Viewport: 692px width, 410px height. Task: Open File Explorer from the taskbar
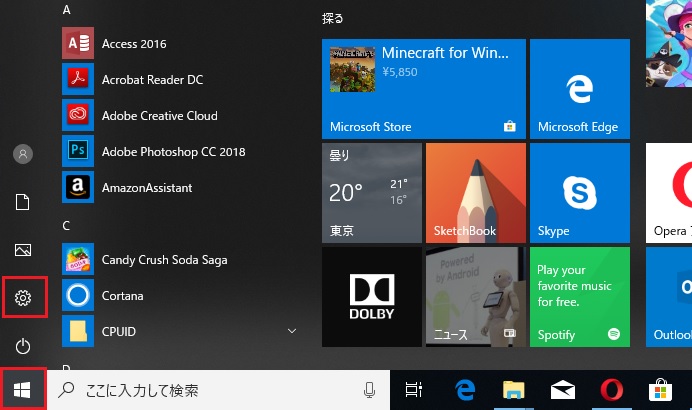coord(514,390)
